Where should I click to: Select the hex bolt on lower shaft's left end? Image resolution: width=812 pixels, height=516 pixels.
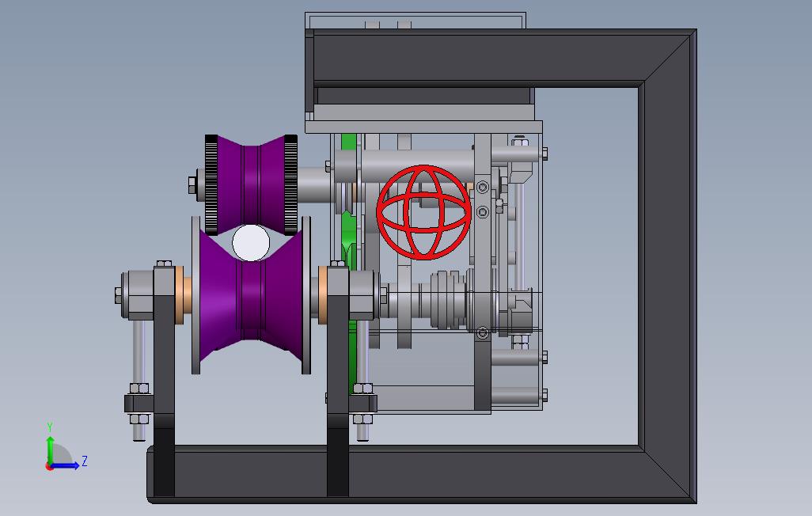click(x=119, y=295)
